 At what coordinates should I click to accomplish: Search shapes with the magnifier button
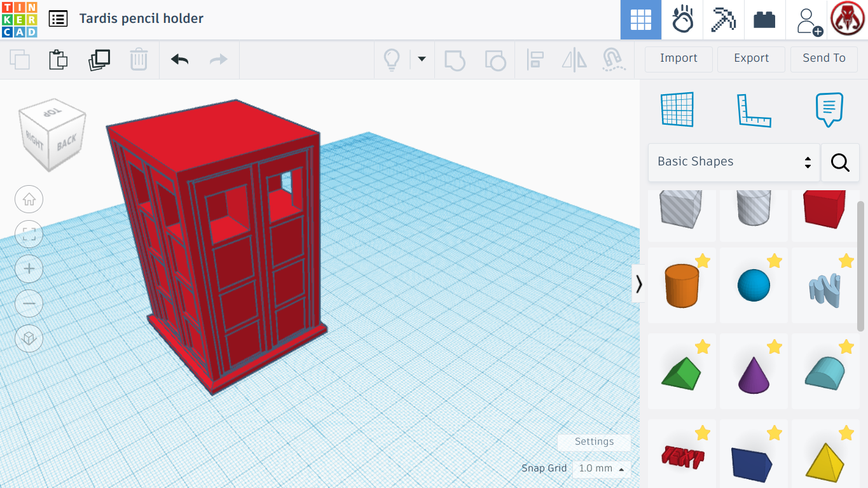(x=840, y=162)
